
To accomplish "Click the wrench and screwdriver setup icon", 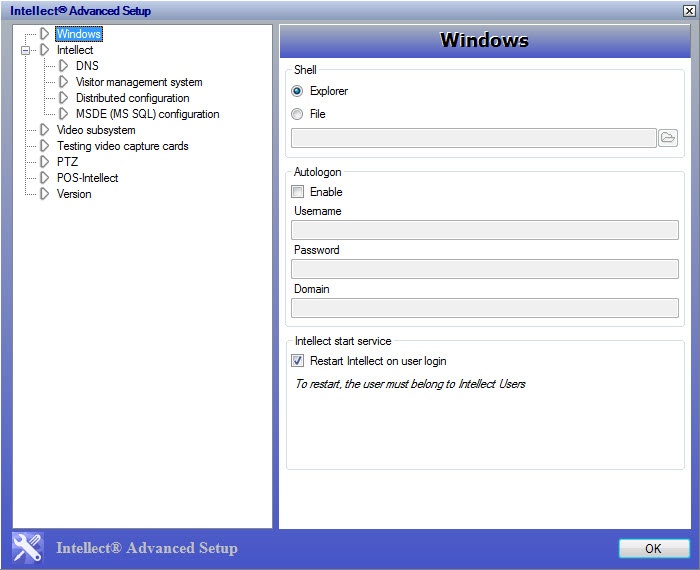I will (x=28, y=547).
